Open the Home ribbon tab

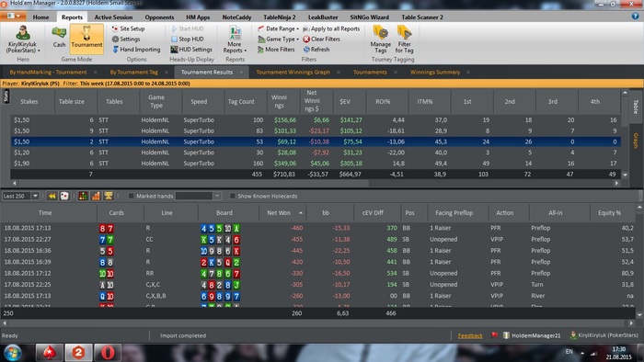(x=40, y=17)
